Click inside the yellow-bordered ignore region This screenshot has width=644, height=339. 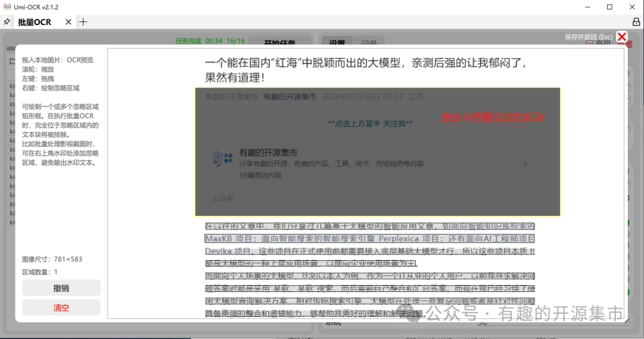tap(377, 152)
